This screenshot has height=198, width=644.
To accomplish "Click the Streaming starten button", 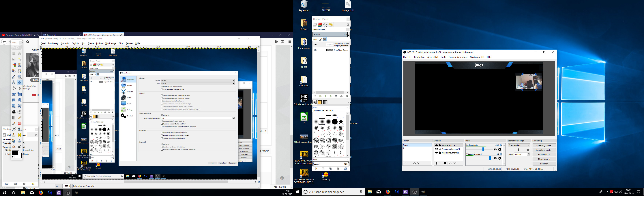I will point(544,145).
